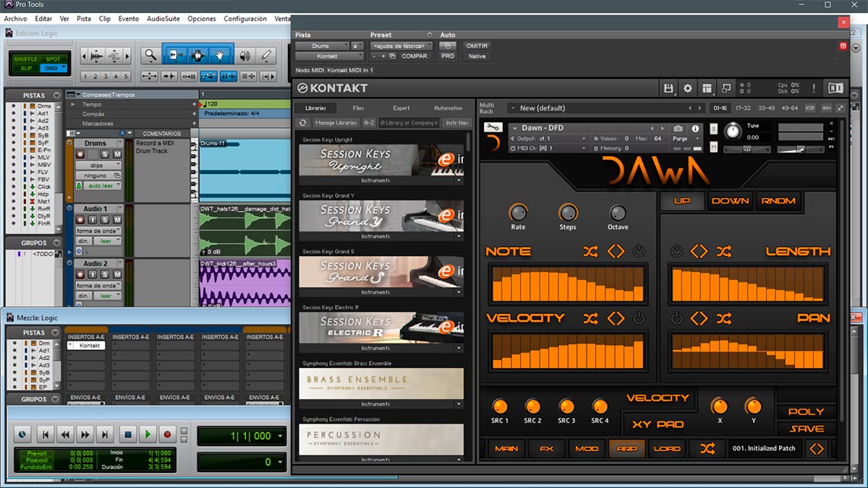Refresh the Kontakt library list
868x488 pixels.
click(304, 123)
